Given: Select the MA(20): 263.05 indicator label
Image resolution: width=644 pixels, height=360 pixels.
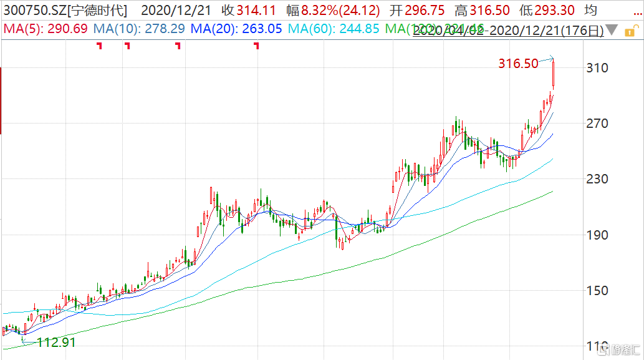Looking at the screenshot, I should (236, 29).
